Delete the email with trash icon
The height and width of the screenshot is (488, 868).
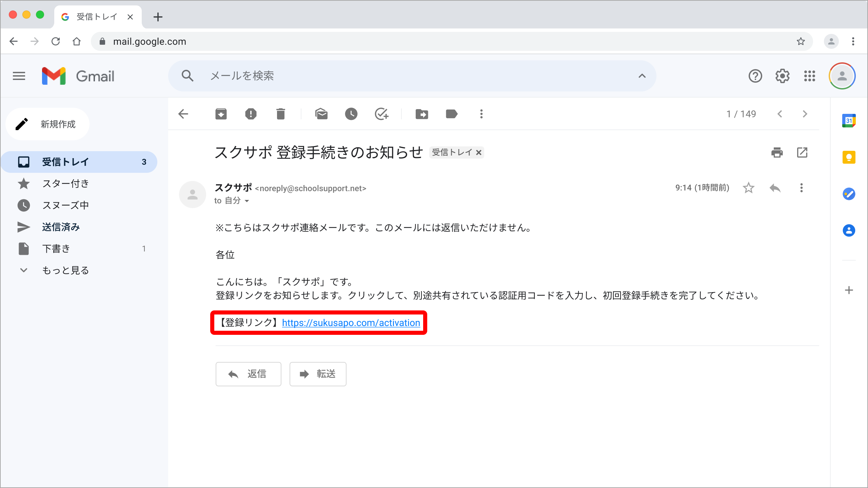pos(280,114)
